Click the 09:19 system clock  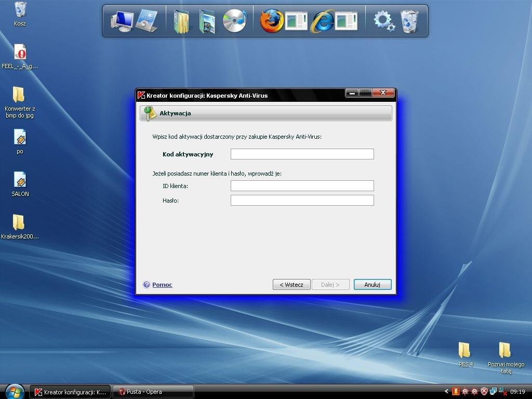coord(517,392)
